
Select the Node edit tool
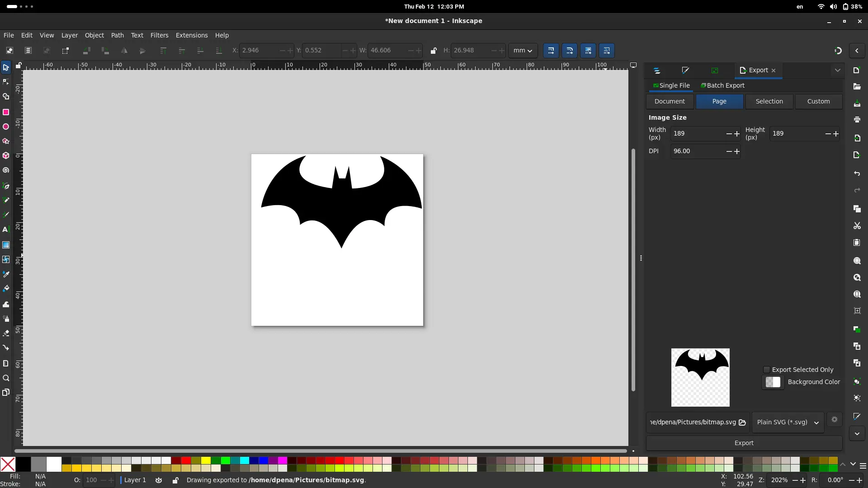pyautogui.click(x=6, y=82)
